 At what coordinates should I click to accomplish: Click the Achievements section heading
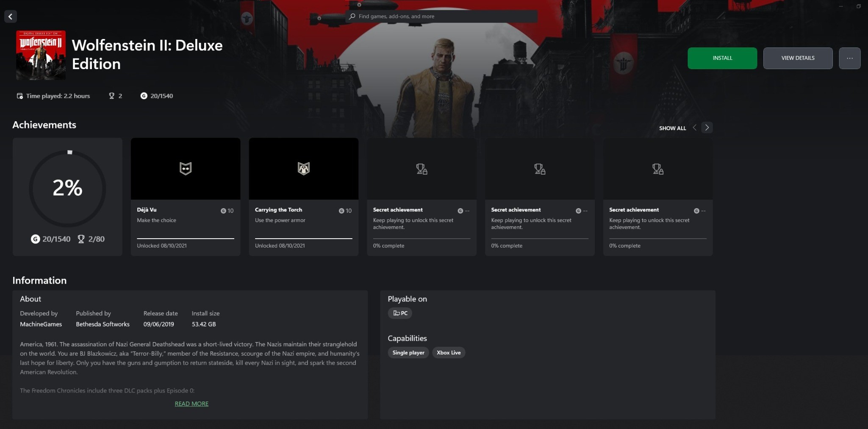44,125
